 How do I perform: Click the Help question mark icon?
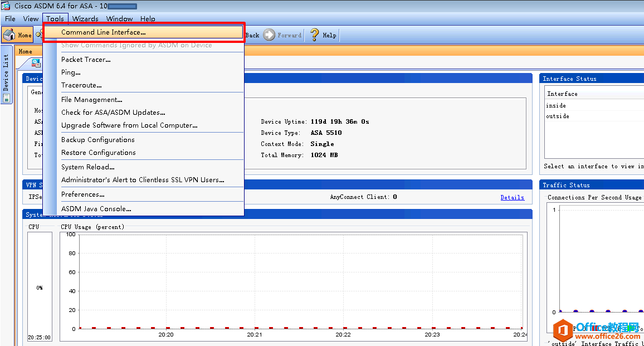click(315, 35)
